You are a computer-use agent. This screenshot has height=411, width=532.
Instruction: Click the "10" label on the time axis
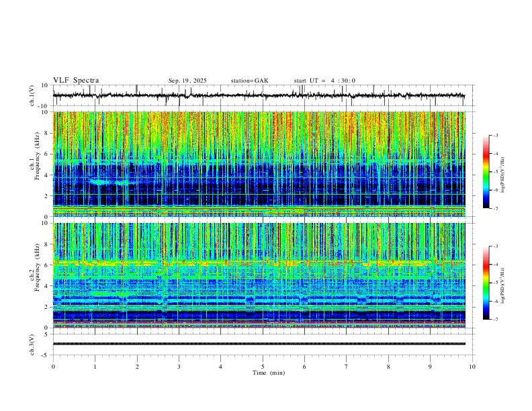(472, 367)
